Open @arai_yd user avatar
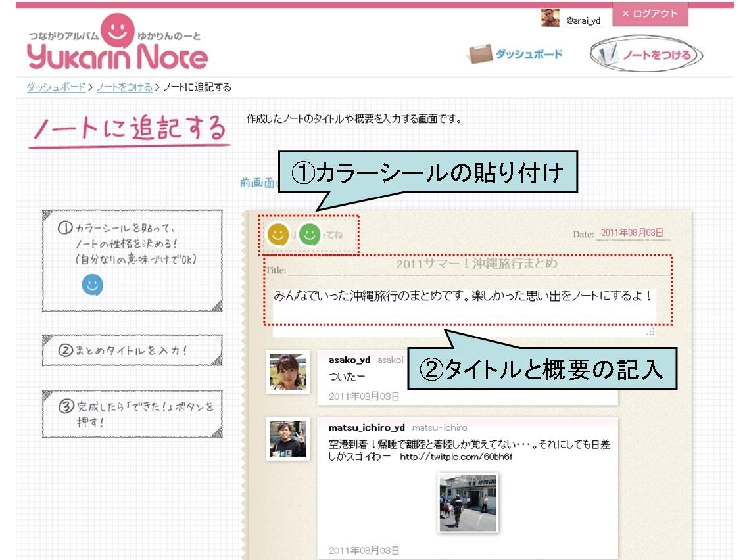The image size is (747, 560). click(x=550, y=18)
